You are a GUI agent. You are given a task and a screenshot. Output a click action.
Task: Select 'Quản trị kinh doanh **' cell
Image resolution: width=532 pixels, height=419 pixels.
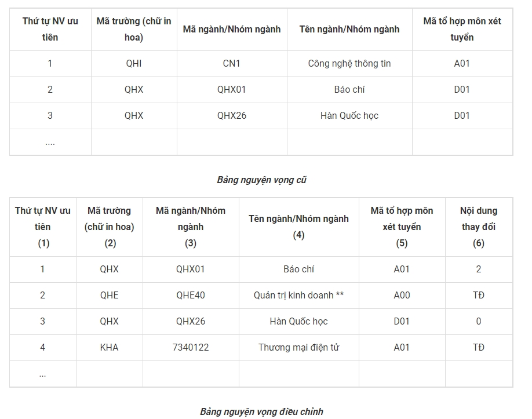298,296
